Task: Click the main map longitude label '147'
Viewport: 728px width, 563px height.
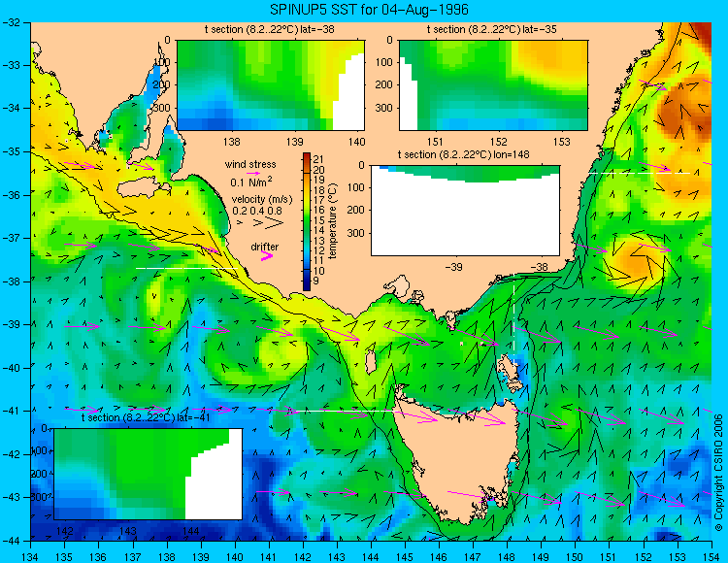Action: coord(473,556)
